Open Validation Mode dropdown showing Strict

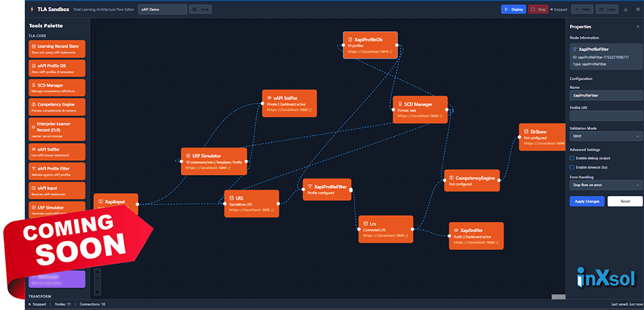606,136
